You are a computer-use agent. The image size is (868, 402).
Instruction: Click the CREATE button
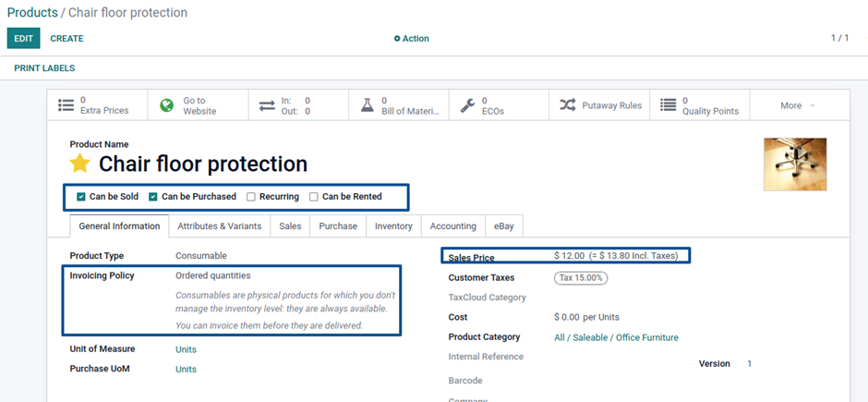(67, 39)
